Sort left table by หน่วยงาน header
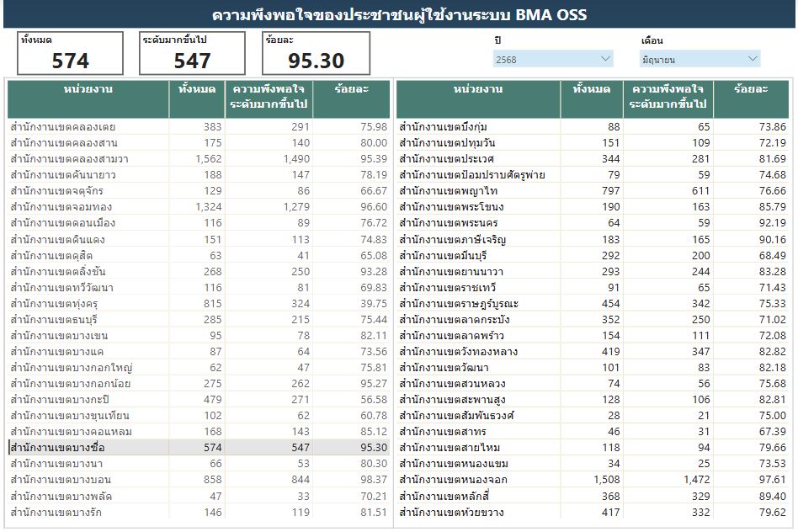This screenshot has width=798, height=532. [x=88, y=99]
